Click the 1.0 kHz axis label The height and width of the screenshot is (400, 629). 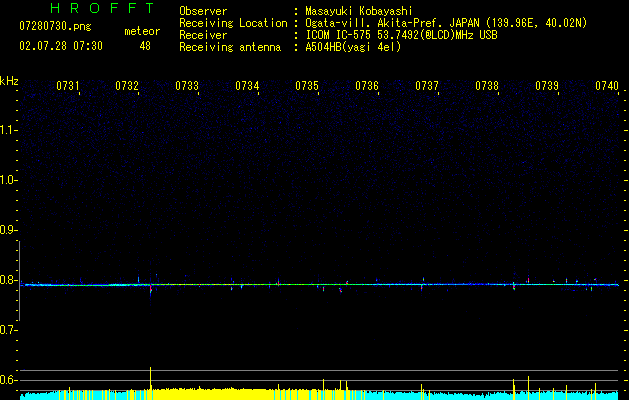7,180
